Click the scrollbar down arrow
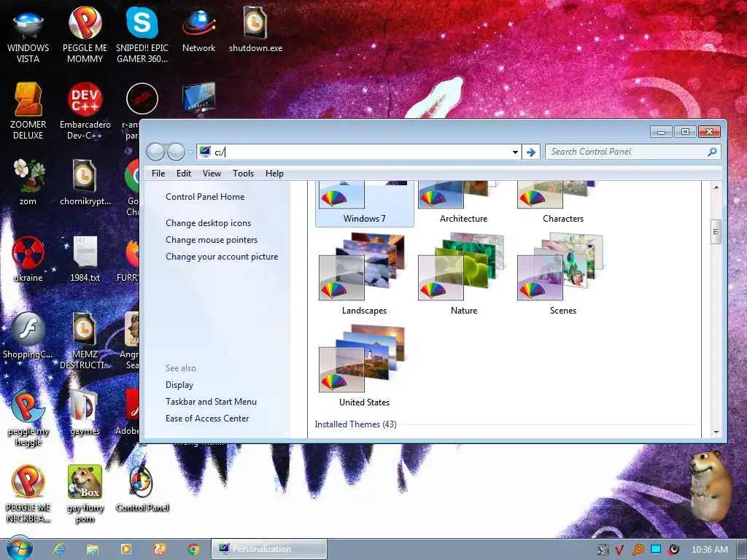 point(716,432)
